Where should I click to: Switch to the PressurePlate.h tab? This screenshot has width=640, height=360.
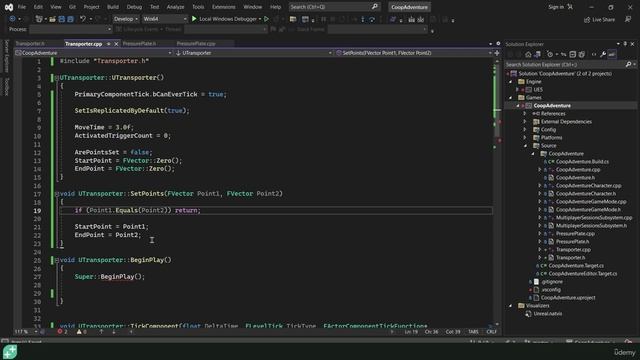140,44
